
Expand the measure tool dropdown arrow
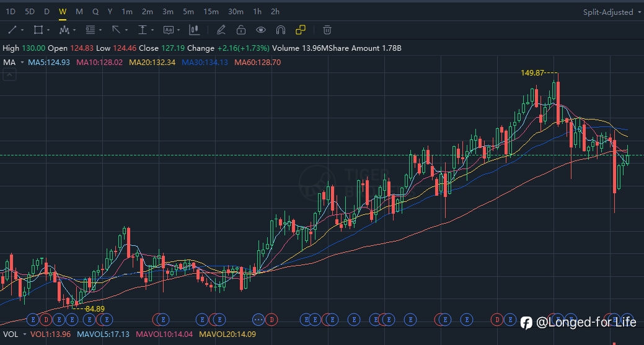coord(152,30)
